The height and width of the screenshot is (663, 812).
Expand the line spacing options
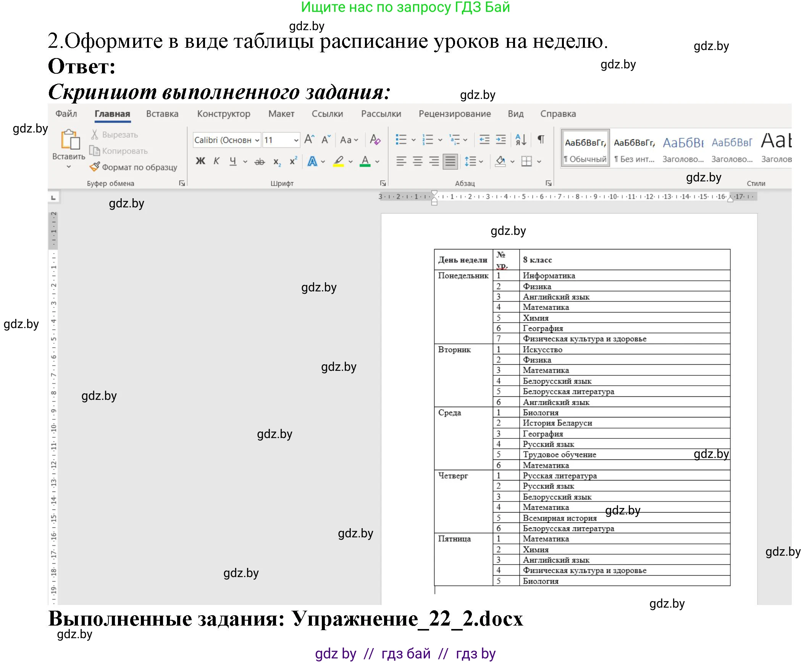pyautogui.click(x=482, y=161)
